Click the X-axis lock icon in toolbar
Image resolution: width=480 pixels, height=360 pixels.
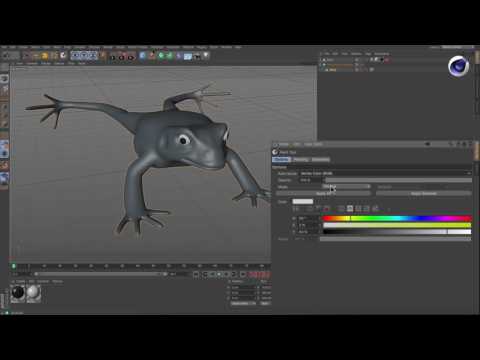[75, 56]
